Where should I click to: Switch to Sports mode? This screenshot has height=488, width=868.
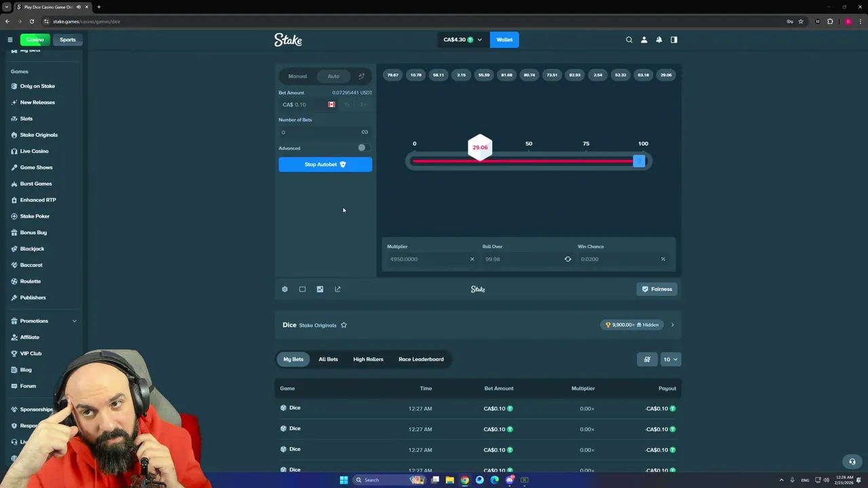[x=68, y=39]
